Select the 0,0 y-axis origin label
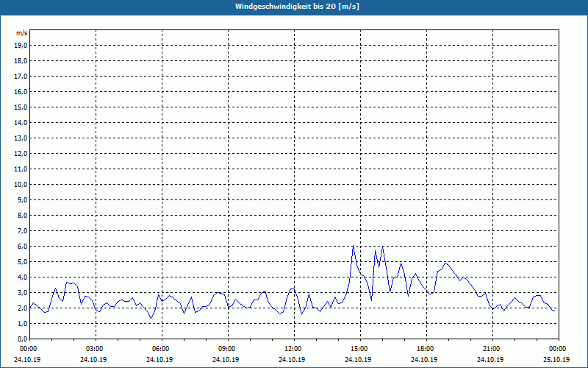 point(23,339)
